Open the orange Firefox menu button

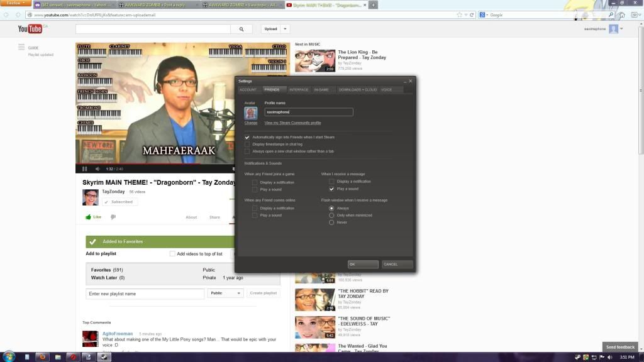pos(15,3)
